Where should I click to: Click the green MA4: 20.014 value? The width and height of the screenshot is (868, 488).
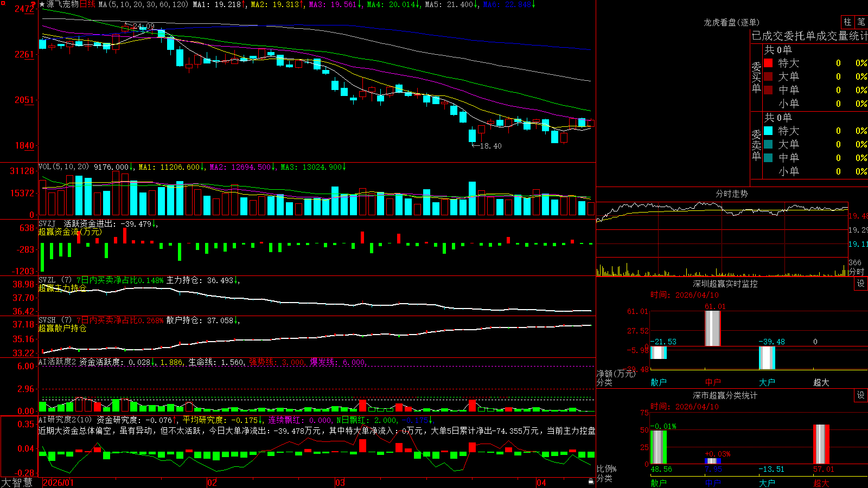point(393,4)
